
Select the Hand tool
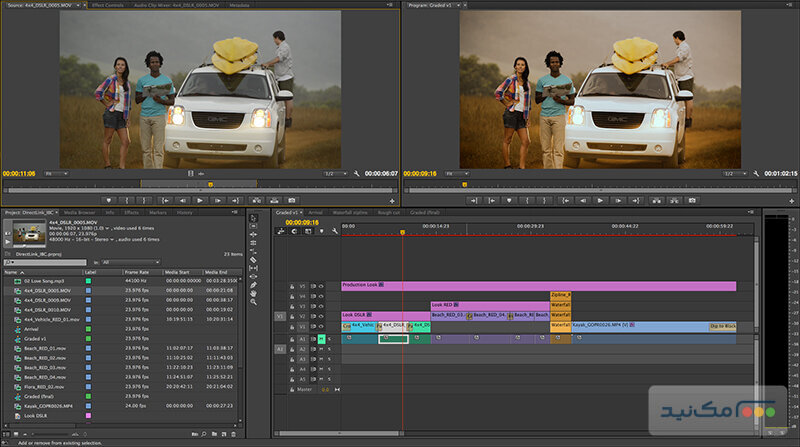click(x=253, y=293)
